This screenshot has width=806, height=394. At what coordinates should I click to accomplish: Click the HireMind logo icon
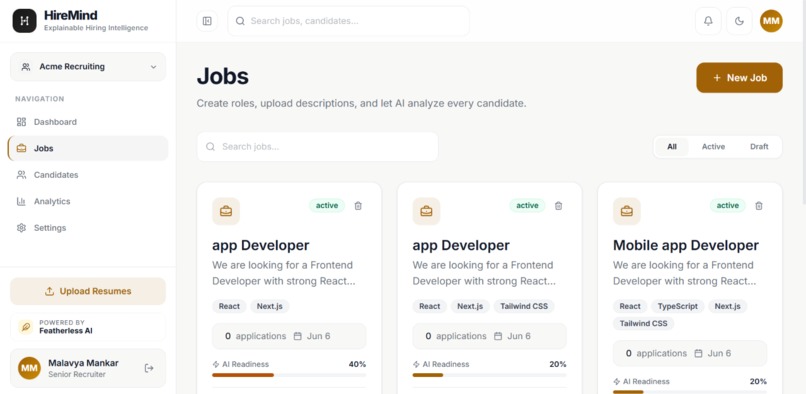[25, 21]
